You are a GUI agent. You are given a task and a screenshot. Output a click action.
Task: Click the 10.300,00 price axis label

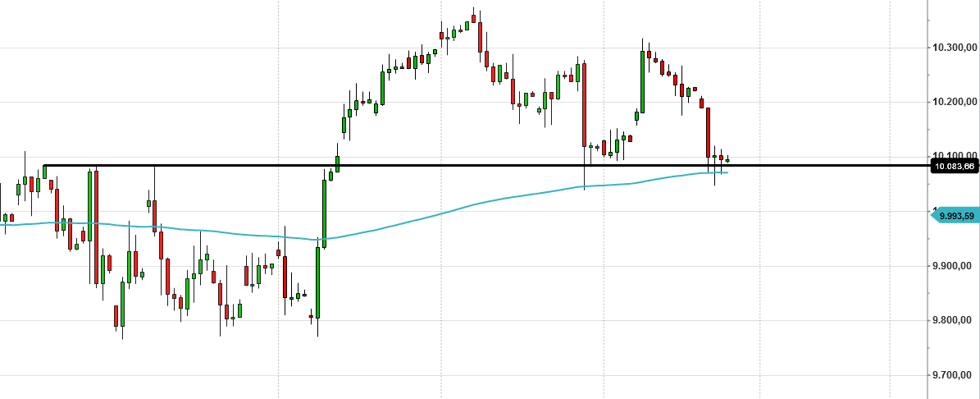point(955,48)
